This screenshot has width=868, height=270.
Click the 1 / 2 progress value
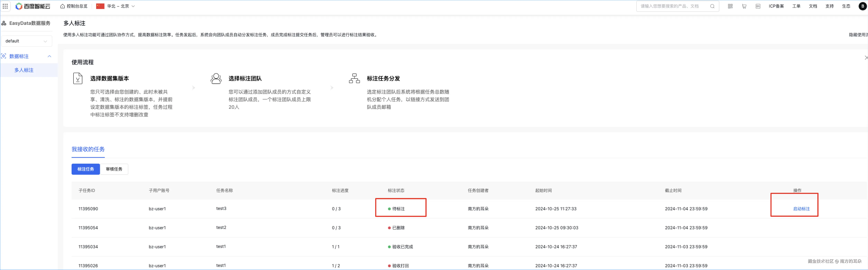pyautogui.click(x=336, y=266)
